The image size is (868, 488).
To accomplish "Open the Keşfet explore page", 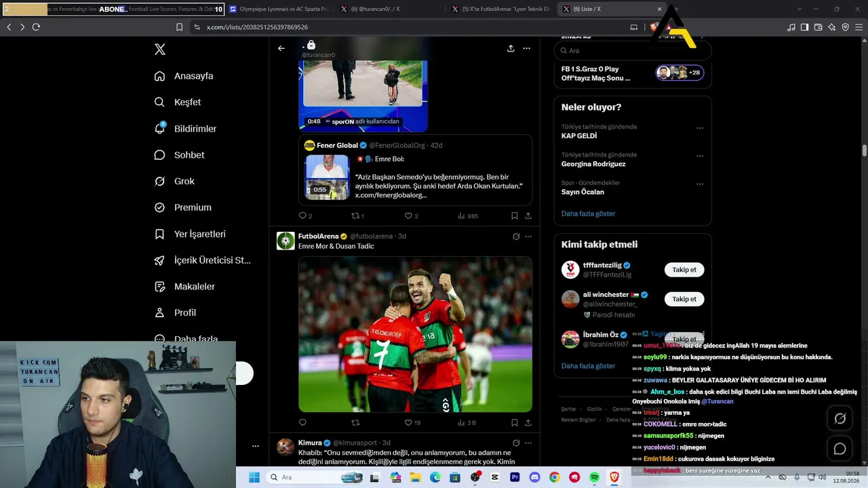I will [x=178, y=102].
